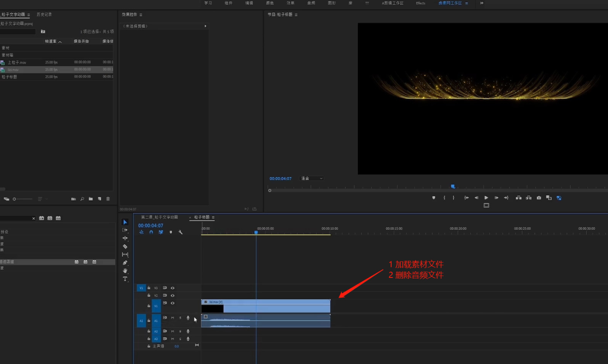Mark In point in program monitor
Screen dimensions: 608x364
point(444,198)
